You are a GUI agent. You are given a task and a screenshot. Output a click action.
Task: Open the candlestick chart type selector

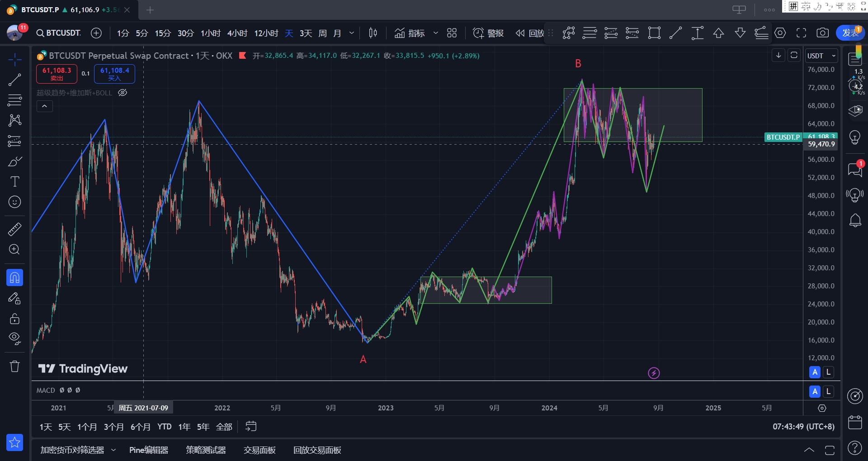373,33
